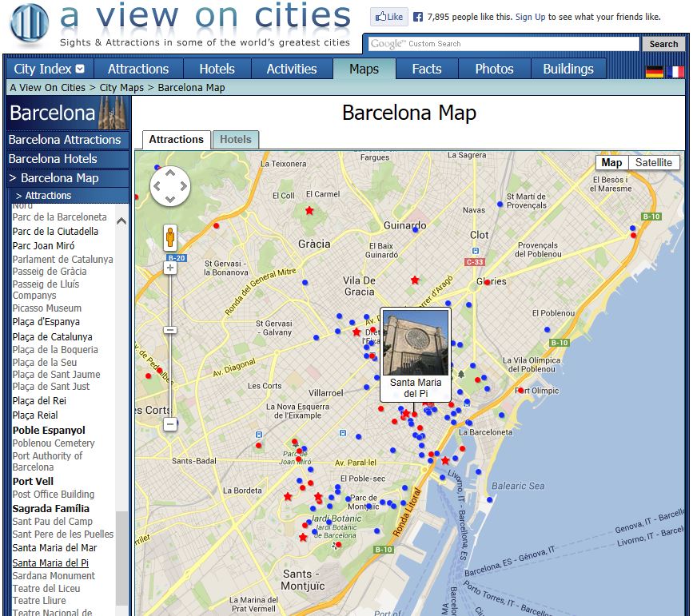This screenshot has height=616, width=693.
Task: Click the red star marker at Port Vell
Action: (445, 460)
